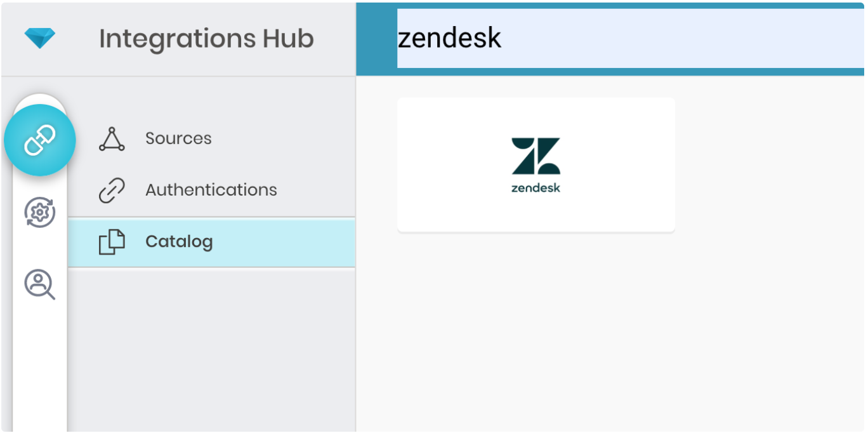The width and height of the screenshot is (868, 433).
Task: Go to the Authentications menu item
Action: [211, 190]
